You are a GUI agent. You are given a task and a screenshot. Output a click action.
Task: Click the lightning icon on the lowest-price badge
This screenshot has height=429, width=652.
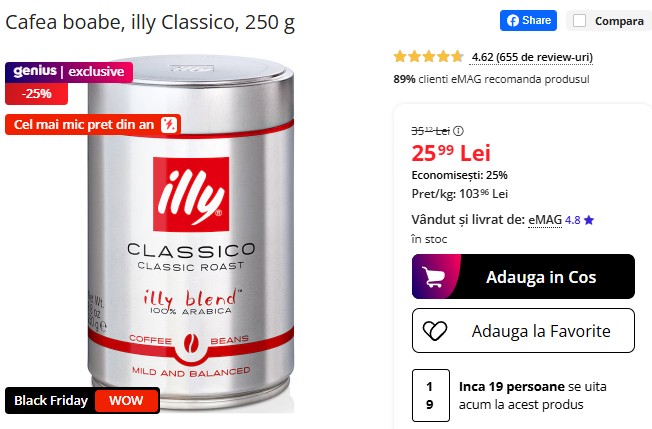(x=169, y=124)
